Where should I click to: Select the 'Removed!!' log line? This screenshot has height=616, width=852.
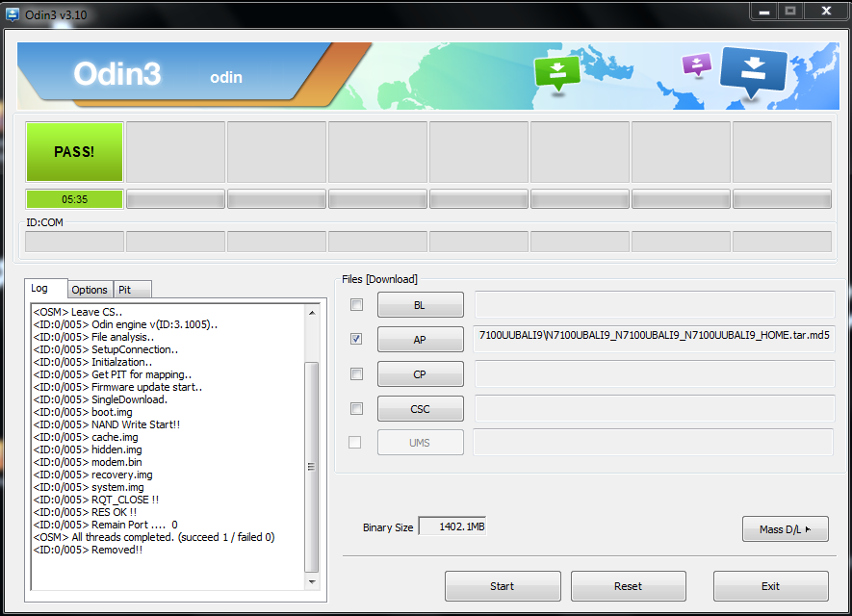click(x=88, y=550)
